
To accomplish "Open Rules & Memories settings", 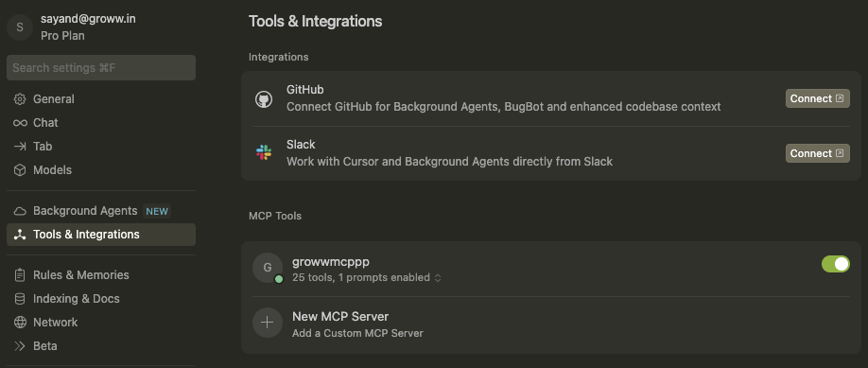I will [x=101, y=275].
